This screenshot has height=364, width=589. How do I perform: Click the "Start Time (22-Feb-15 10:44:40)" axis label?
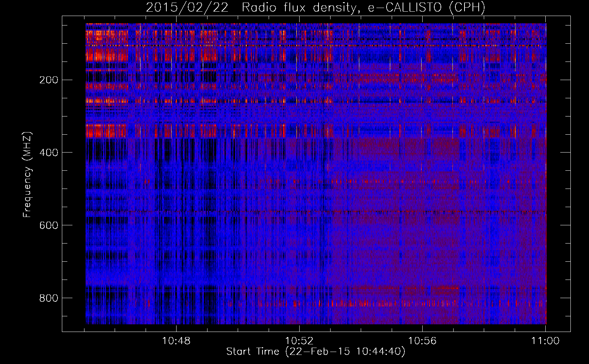pyautogui.click(x=316, y=352)
